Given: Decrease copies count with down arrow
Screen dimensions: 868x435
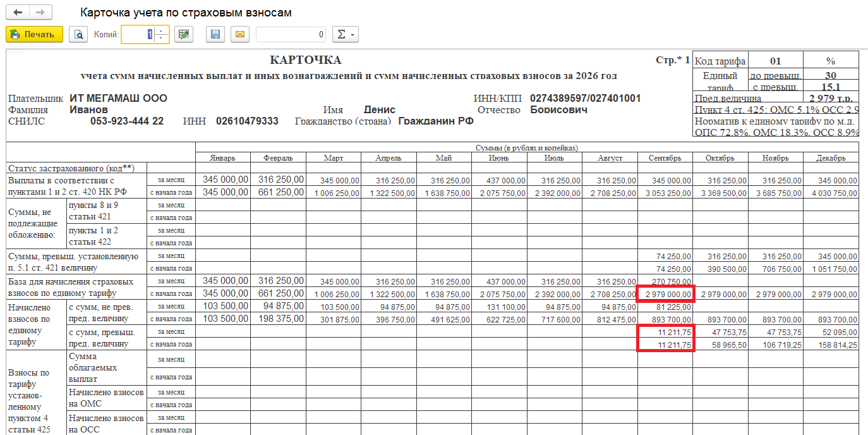Looking at the screenshot, I should tap(162, 38).
